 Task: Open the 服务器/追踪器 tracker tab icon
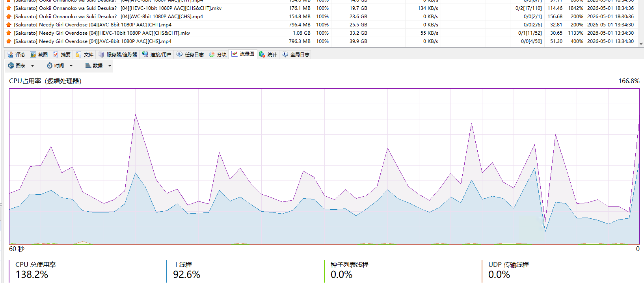pyautogui.click(x=101, y=54)
